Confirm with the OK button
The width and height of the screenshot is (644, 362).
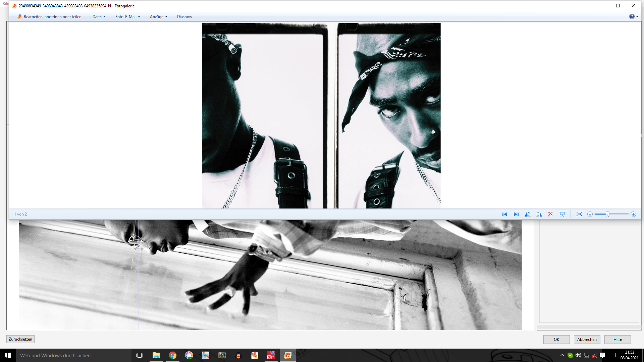(556, 340)
